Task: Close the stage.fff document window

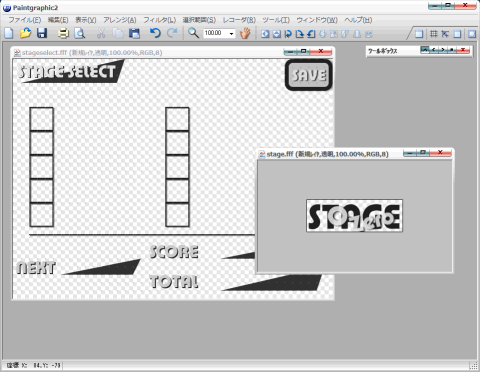Action: pos(440,153)
